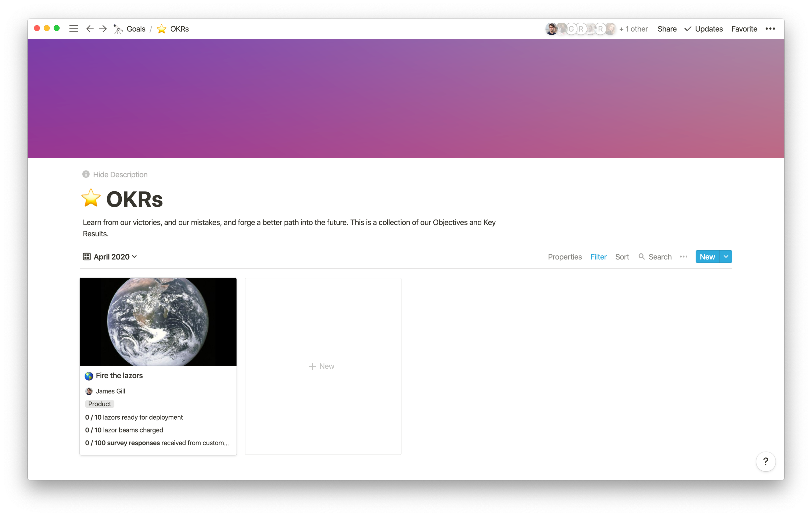812x522 pixels.
Task: Open the sidebar hamburger menu
Action: [74, 29]
